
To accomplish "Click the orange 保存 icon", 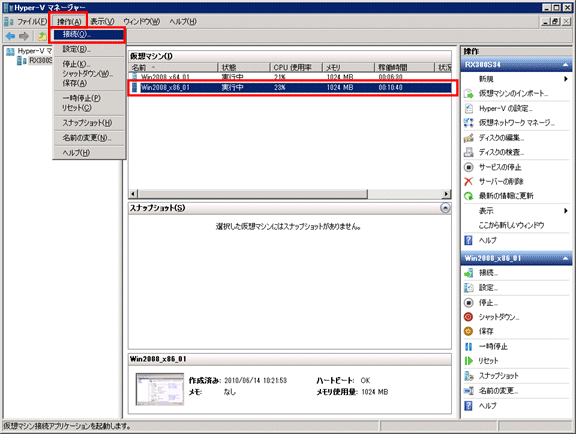I will click(x=469, y=331).
